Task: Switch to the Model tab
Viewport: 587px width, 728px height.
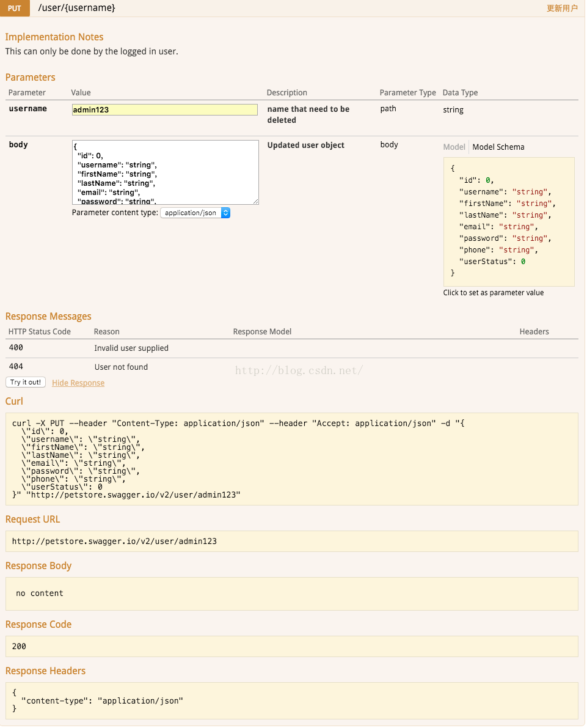Action: (x=454, y=147)
